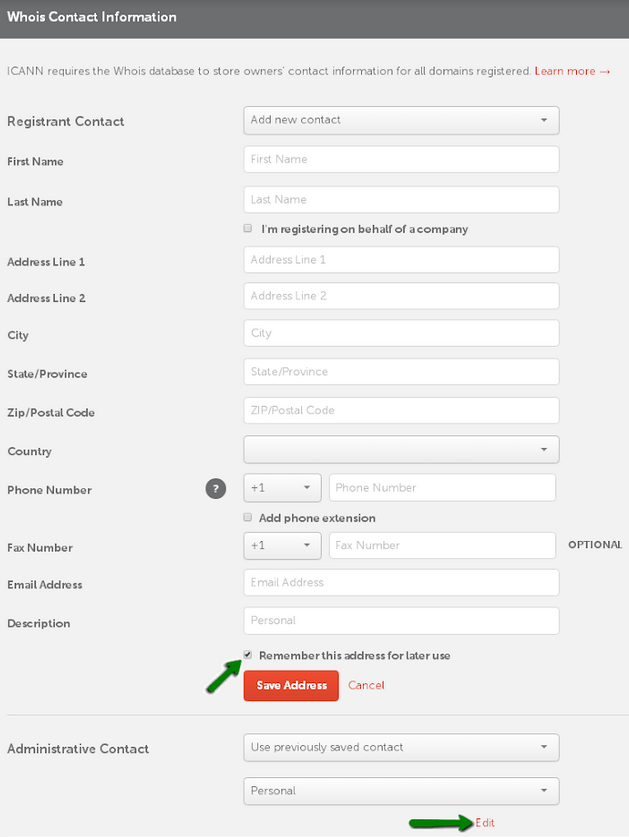Click the Save Address button
629x837 pixels.
point(290,685)
